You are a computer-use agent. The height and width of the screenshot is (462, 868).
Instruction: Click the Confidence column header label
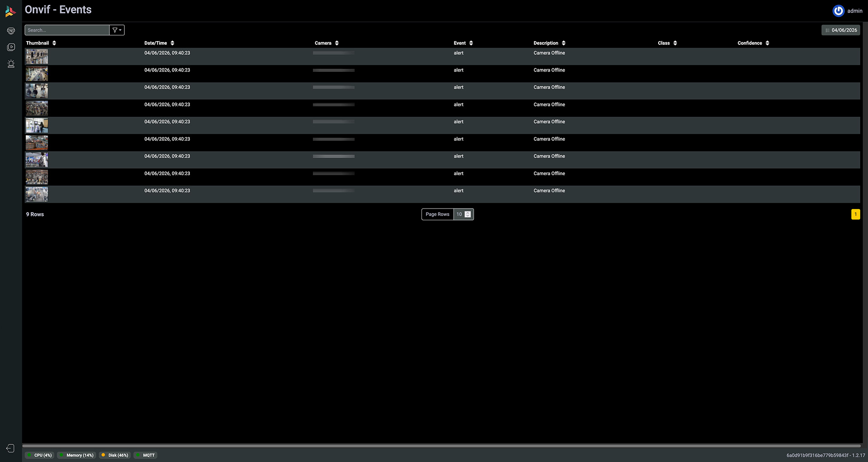click(x=750, y=43)
